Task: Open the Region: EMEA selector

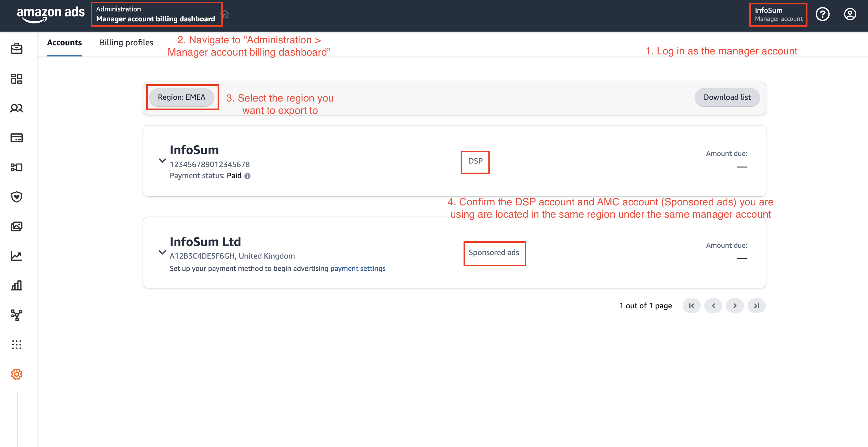Action: [182, 97]
